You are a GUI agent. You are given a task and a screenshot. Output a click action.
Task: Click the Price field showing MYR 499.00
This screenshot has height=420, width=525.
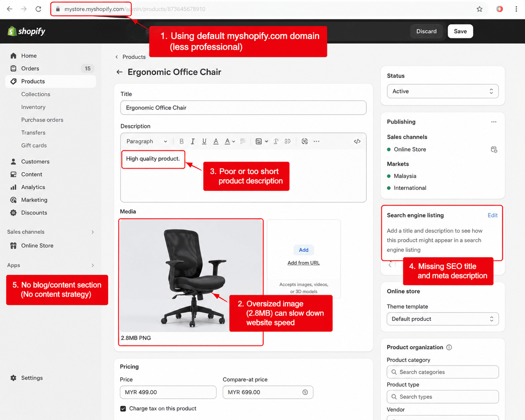168,392
